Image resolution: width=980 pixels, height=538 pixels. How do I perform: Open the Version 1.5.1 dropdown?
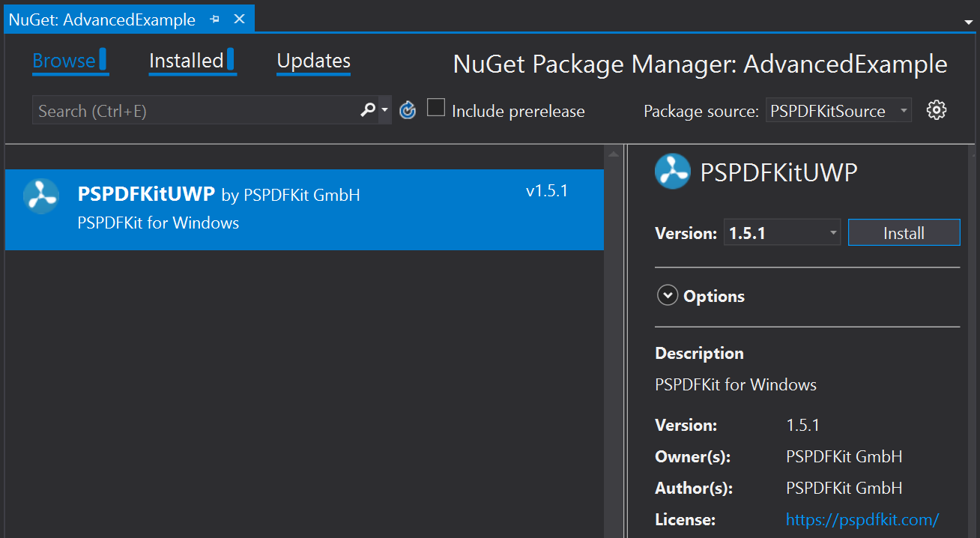[x=782, y=233]
